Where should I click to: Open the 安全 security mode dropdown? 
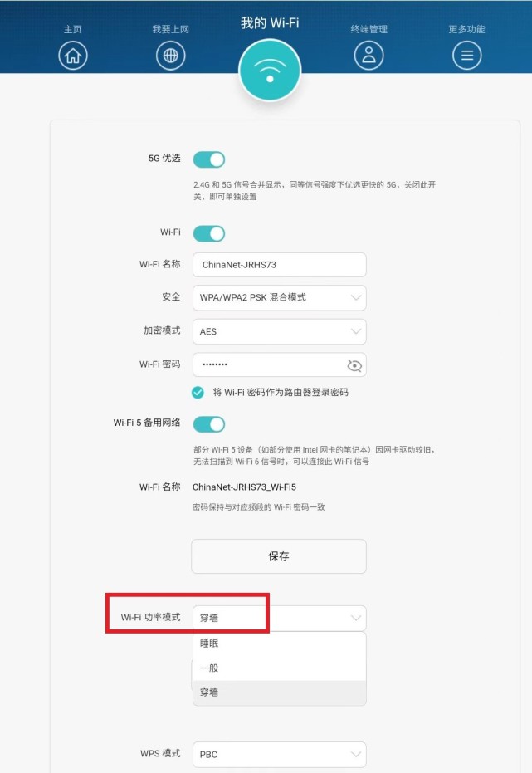click(279, 298)
